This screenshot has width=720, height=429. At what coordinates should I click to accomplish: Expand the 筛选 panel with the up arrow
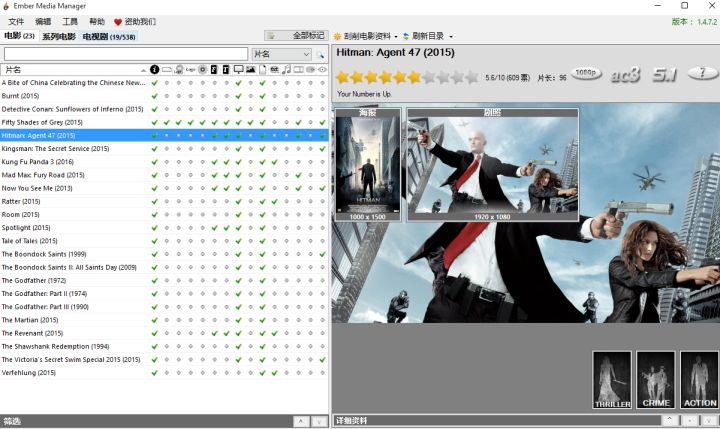click(x=301, y=421)
